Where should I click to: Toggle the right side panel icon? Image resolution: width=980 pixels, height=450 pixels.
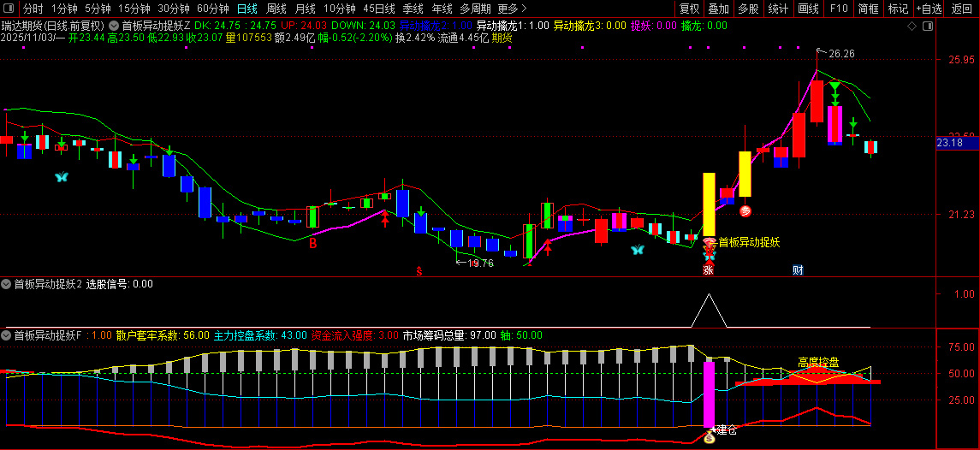[928, 26]
